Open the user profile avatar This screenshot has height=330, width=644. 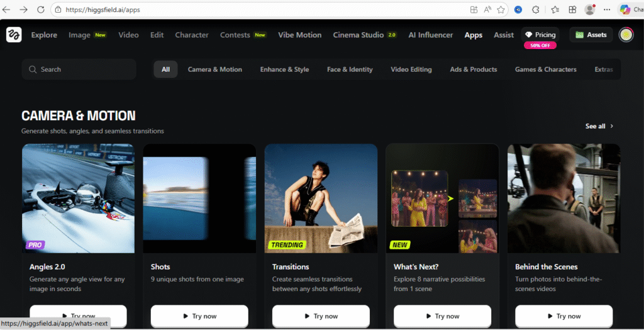coord(626,35)
